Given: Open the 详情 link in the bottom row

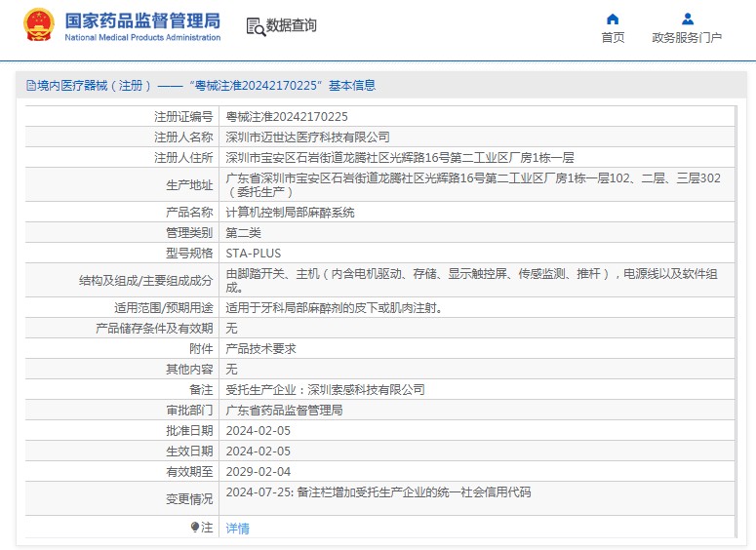Looking at the screenshot, I should (237, 529).
